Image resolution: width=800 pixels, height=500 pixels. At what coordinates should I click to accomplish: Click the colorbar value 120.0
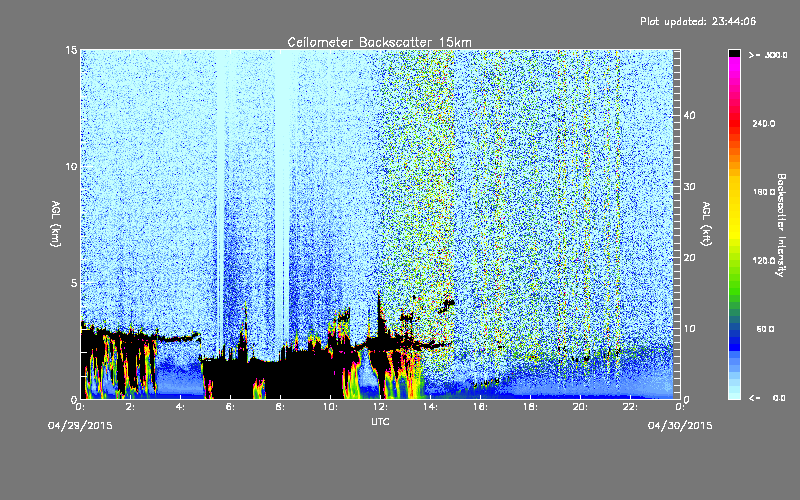764,261
